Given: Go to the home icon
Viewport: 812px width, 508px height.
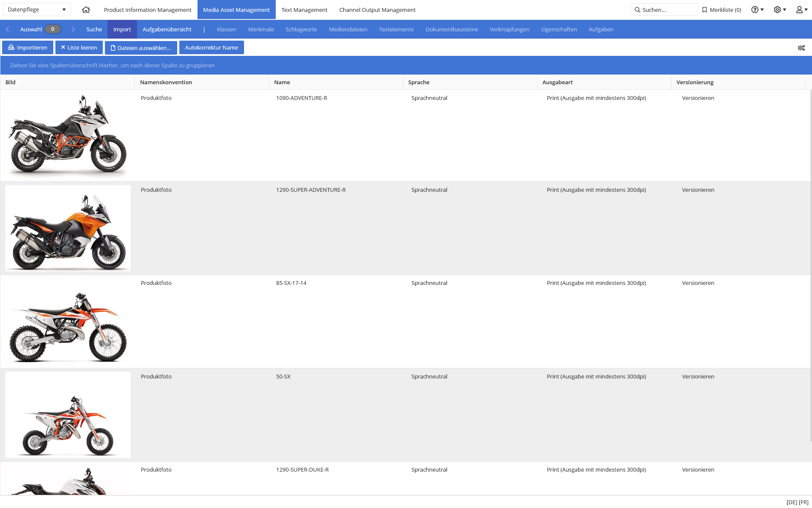Looking at the screenshot, I should point(86,9).
